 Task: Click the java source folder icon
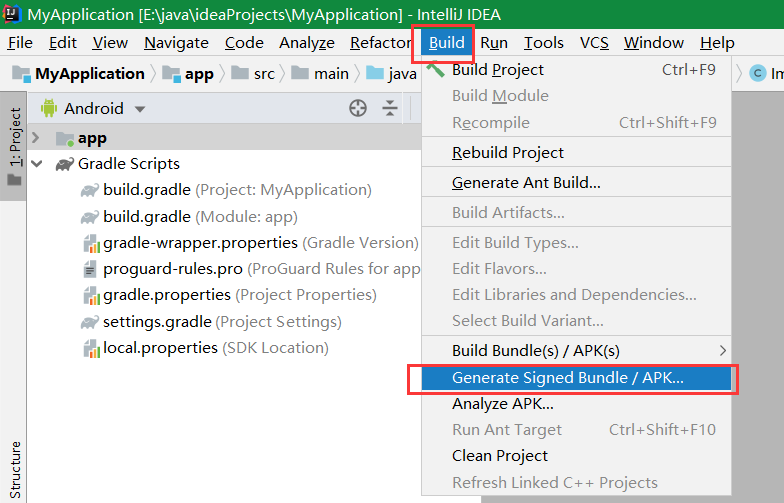[x=374, y=74]
